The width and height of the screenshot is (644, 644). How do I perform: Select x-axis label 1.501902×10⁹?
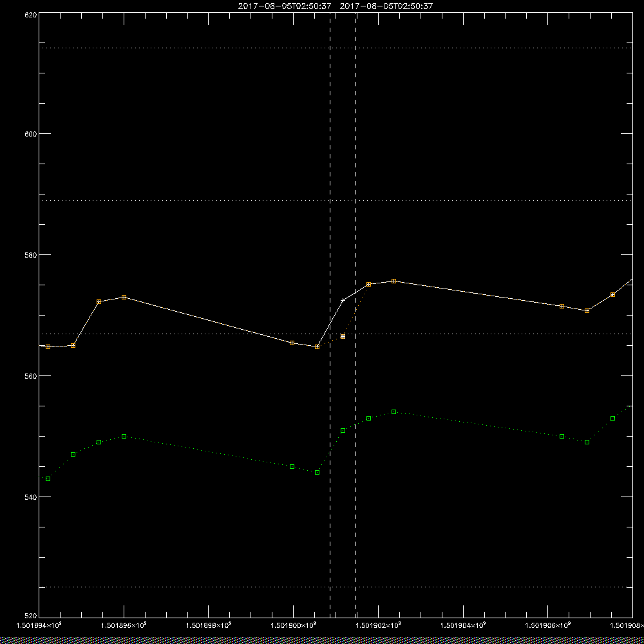click(378, 625)
